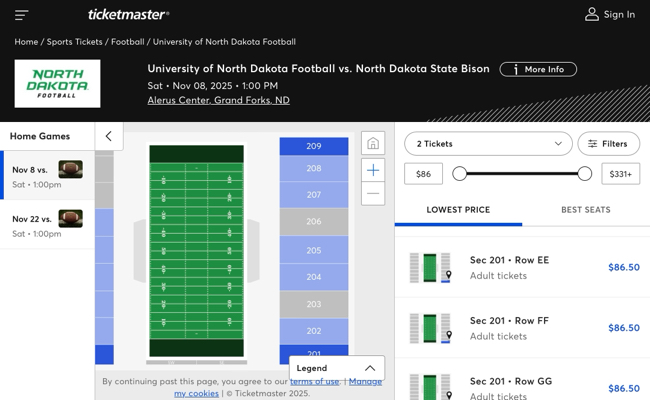The width and height of the screenshot is (650, 400).
Task: Collapse the Home Games sidebar
Action: (x=108, y=136)
